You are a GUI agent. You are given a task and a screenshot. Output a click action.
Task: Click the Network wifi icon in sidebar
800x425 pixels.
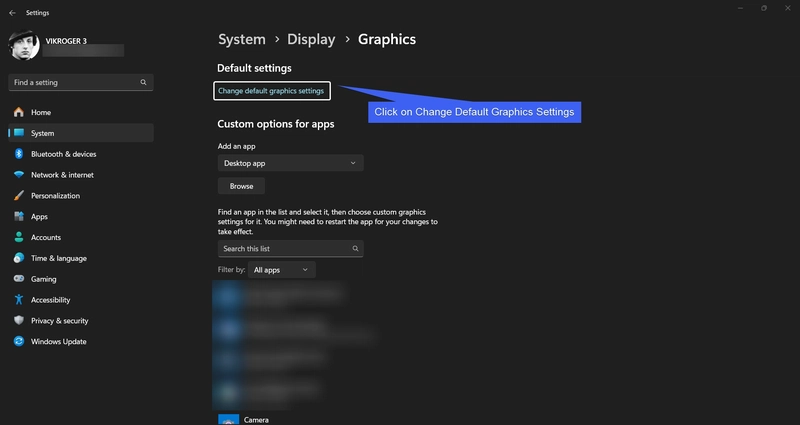(x=19, y=174)
